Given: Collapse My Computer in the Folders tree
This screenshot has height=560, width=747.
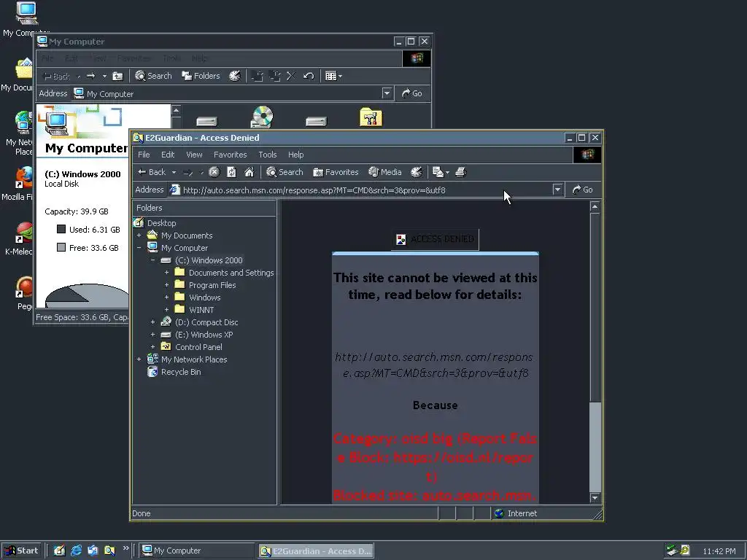Looking at the screenshot, I should click(139, 248).
